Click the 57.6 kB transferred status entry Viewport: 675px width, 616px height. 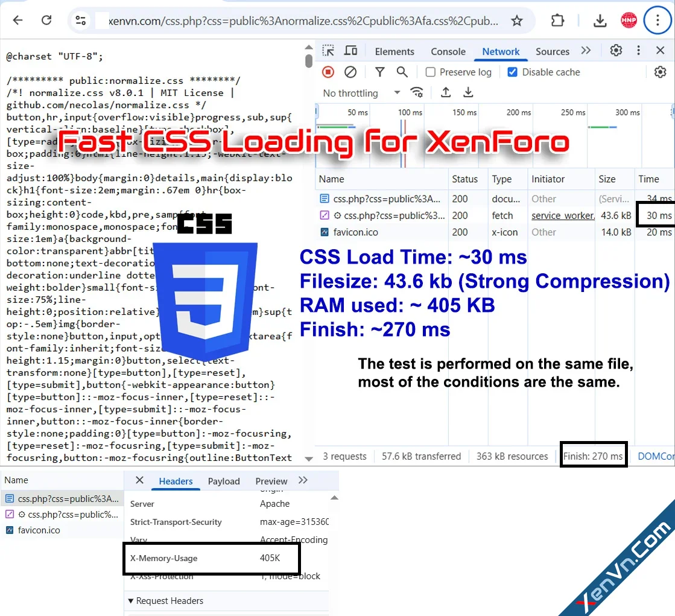tap(421, 456)
